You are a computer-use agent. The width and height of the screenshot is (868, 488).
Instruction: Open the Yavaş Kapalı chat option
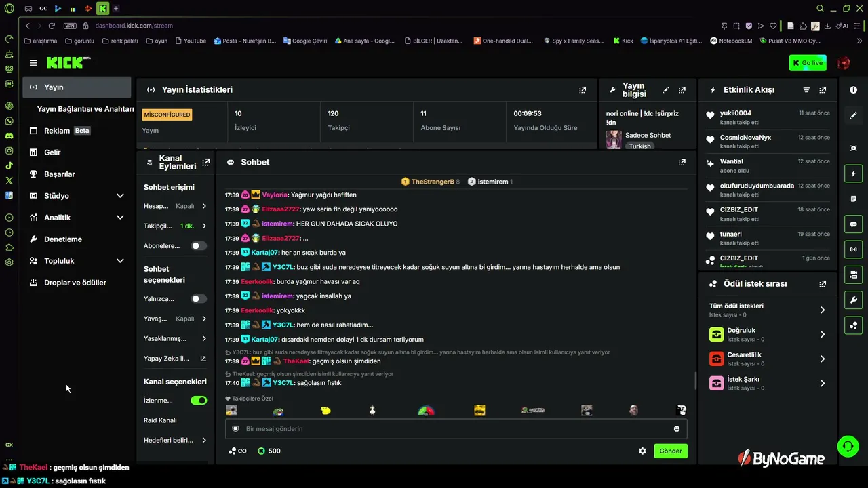tap(175, 319)
